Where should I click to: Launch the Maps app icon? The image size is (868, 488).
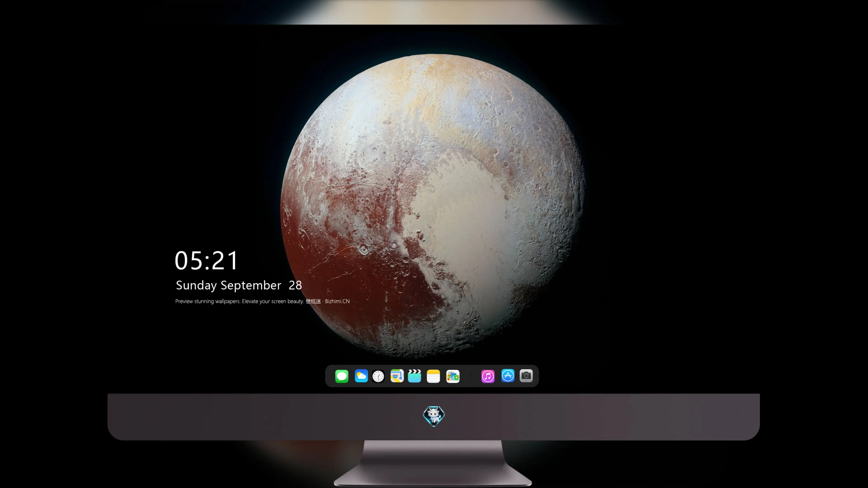point(397,376)
